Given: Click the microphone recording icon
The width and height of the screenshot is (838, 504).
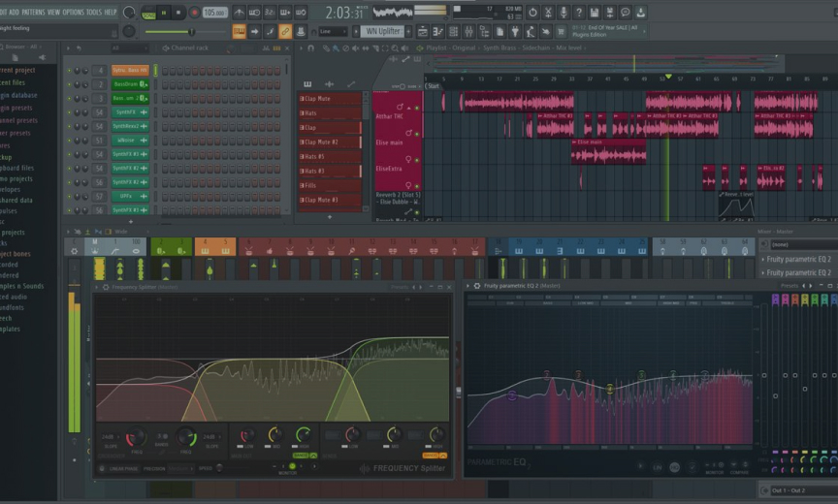Looking at the screenshot, I should 563,13.
